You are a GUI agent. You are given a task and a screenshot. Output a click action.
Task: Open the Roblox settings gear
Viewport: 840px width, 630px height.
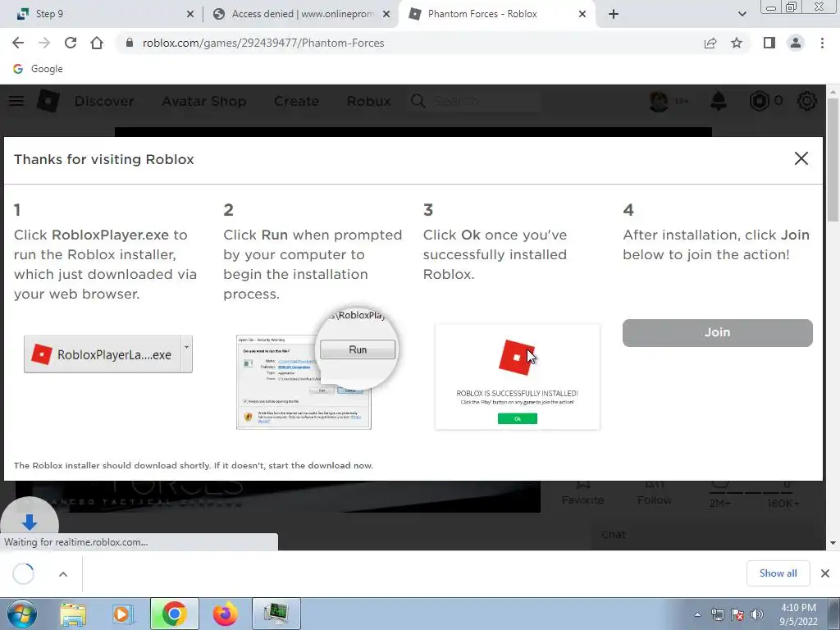pos(807,101)
